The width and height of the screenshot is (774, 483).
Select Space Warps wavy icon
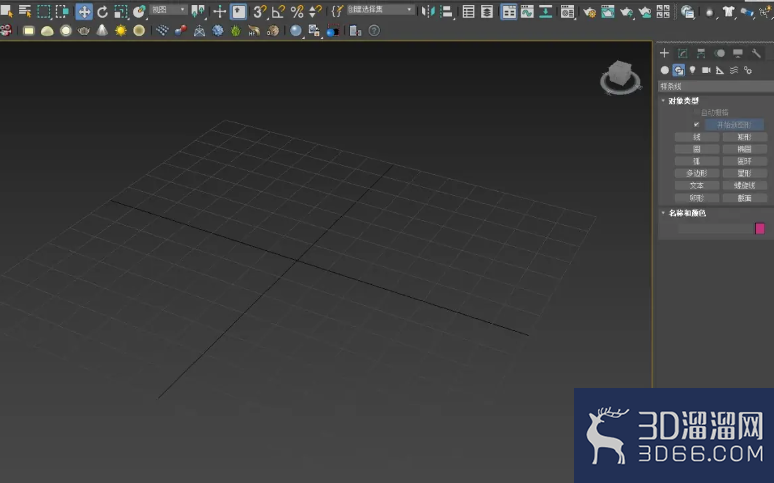tap(734, 70)
